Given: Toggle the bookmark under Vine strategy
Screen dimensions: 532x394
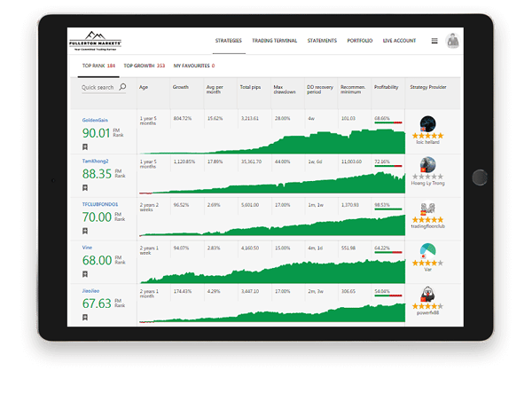Looking at the screenshot, I should [85, 274].
